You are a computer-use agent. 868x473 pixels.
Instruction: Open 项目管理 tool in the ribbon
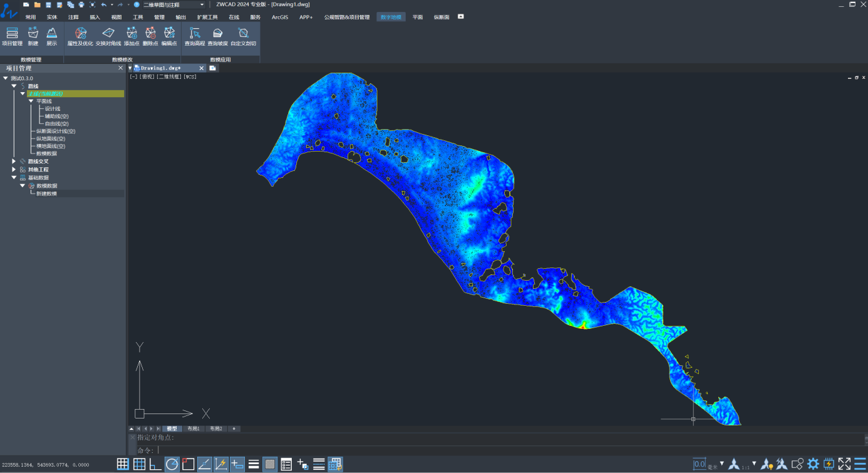coord(12,36)
